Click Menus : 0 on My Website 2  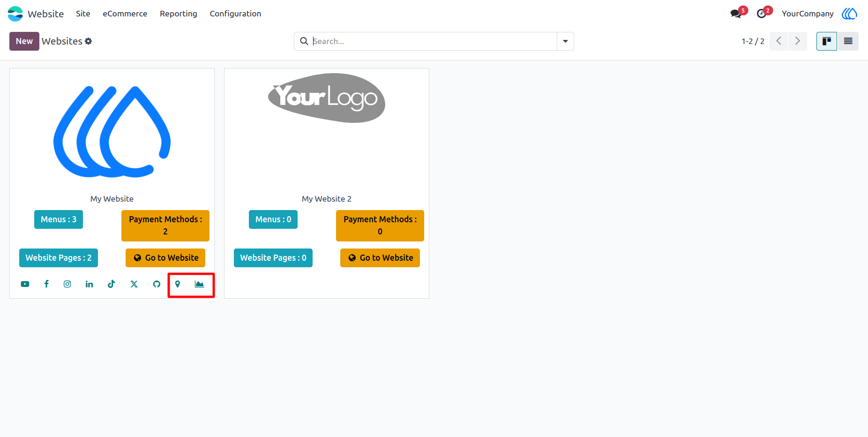(273, 219)
